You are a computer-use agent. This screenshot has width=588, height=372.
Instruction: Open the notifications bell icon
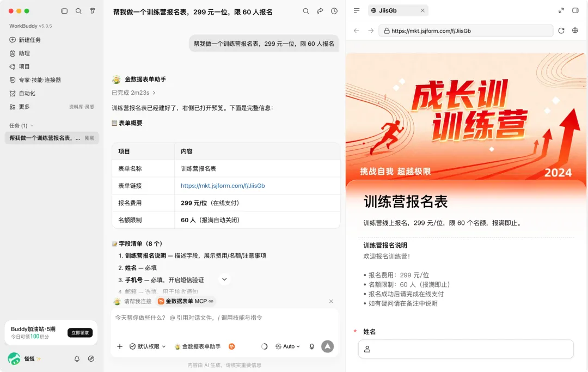click(77, 358)
